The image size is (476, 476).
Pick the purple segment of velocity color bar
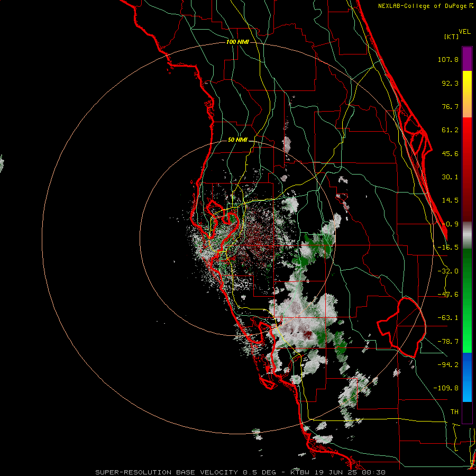(x=467, y=59)
